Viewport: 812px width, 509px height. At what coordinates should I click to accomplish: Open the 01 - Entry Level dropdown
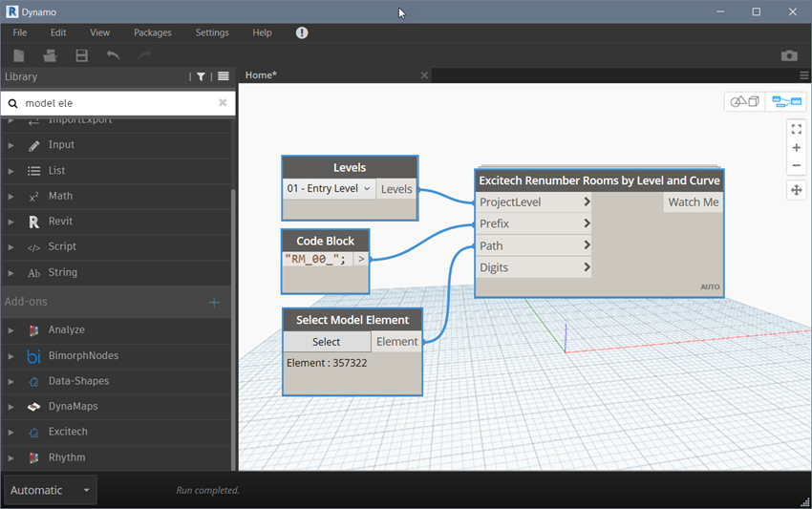329,188
